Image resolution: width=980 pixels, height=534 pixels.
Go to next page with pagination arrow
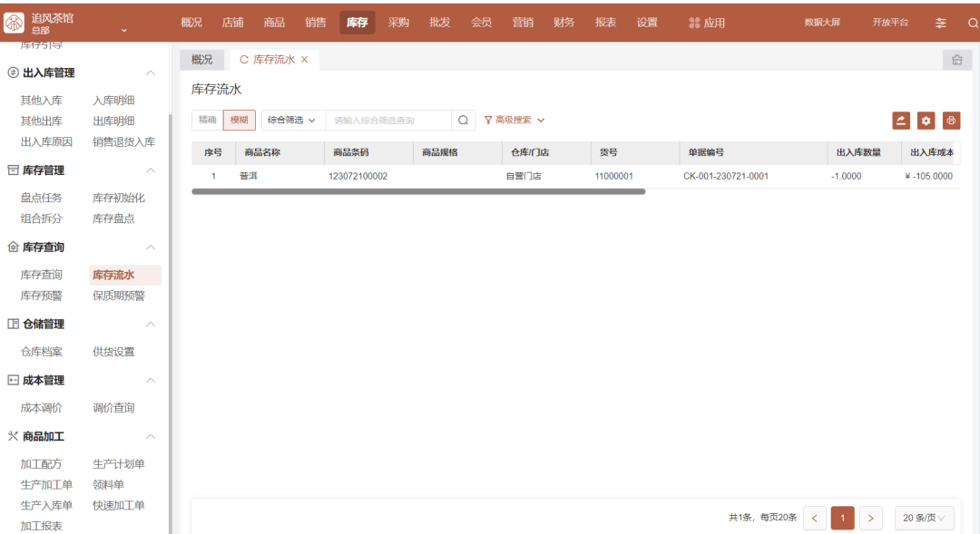click(x=870, y=519)
